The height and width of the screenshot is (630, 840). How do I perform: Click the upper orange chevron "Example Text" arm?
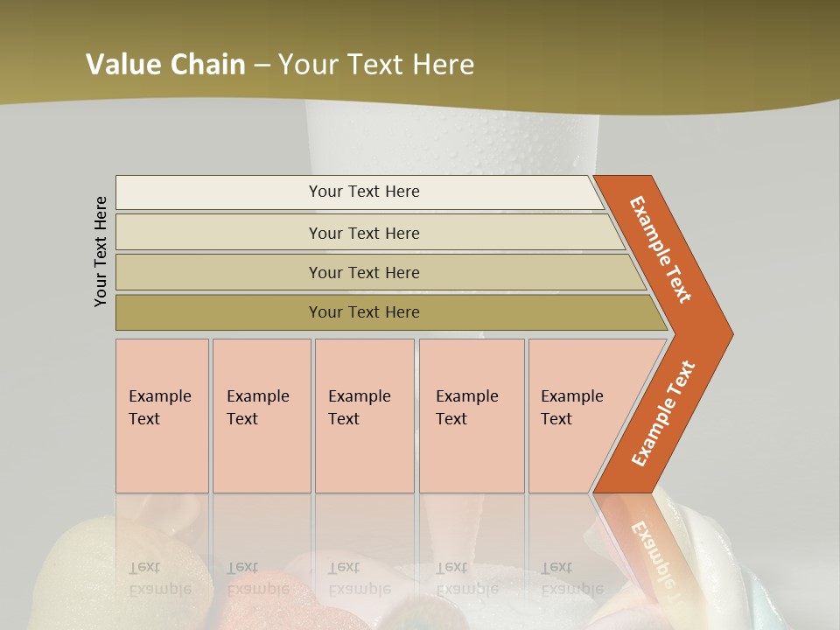[x=661, y=248]
